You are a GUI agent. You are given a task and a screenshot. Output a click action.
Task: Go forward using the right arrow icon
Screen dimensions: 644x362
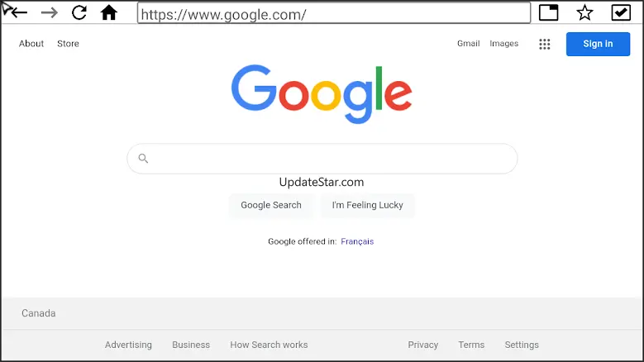50,12
